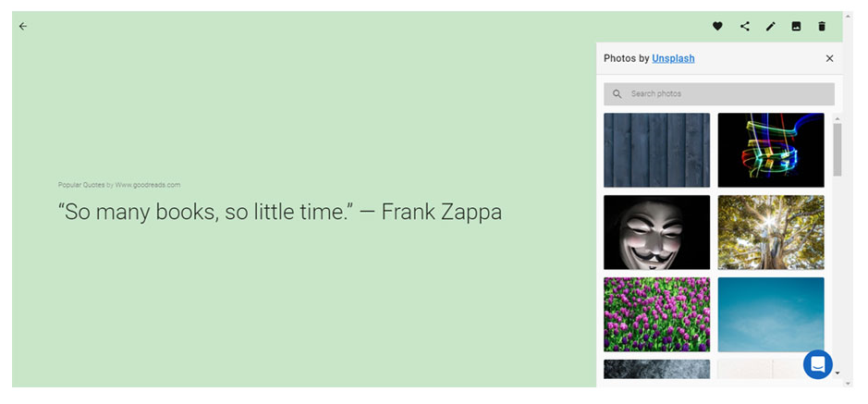
Task: Click the Frank Zappa quote text
Action: (280, 212)
